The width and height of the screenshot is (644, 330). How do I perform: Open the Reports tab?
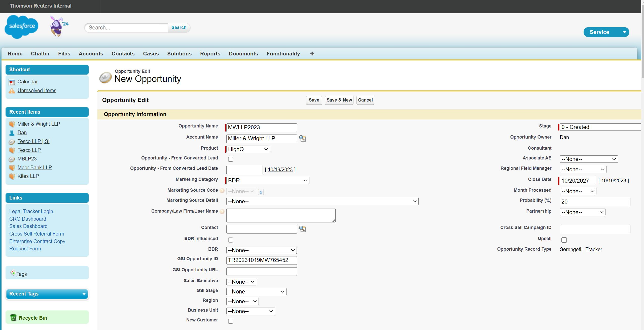point(210,54)
